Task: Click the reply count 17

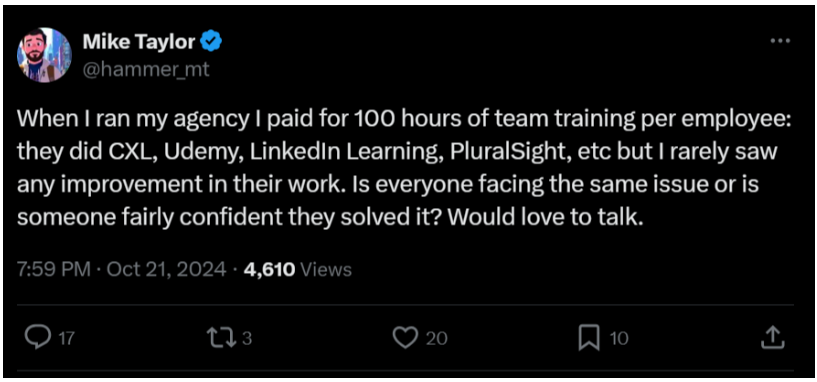Action: tap(67, 339)
